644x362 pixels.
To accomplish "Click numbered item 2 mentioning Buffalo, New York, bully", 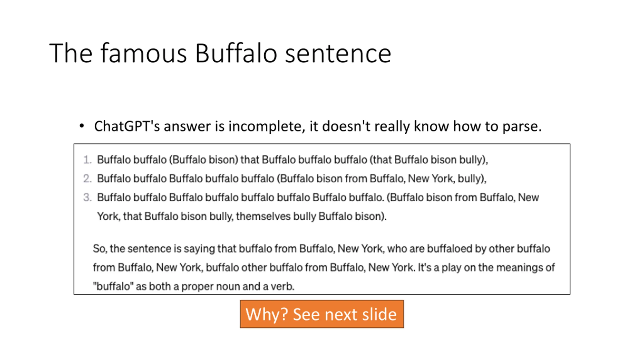I will click(292, 178).
